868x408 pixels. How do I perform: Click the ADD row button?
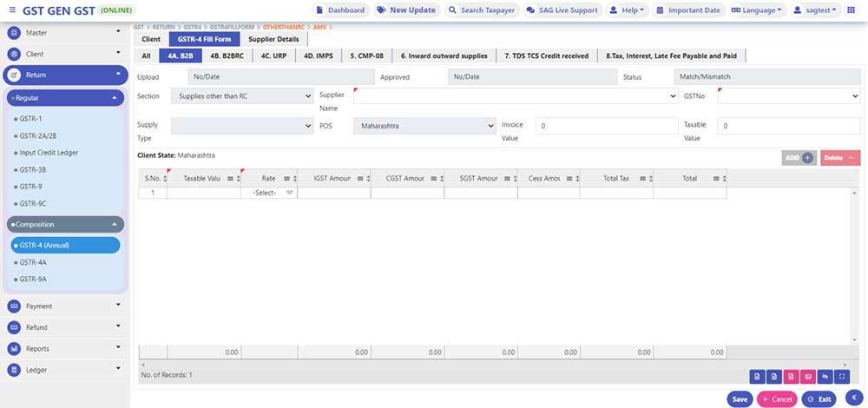798,158
